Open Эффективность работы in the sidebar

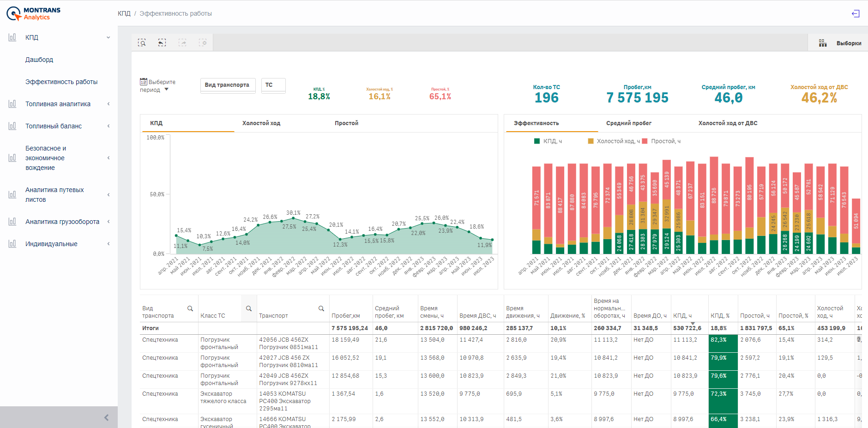click(x=61, y=82)
